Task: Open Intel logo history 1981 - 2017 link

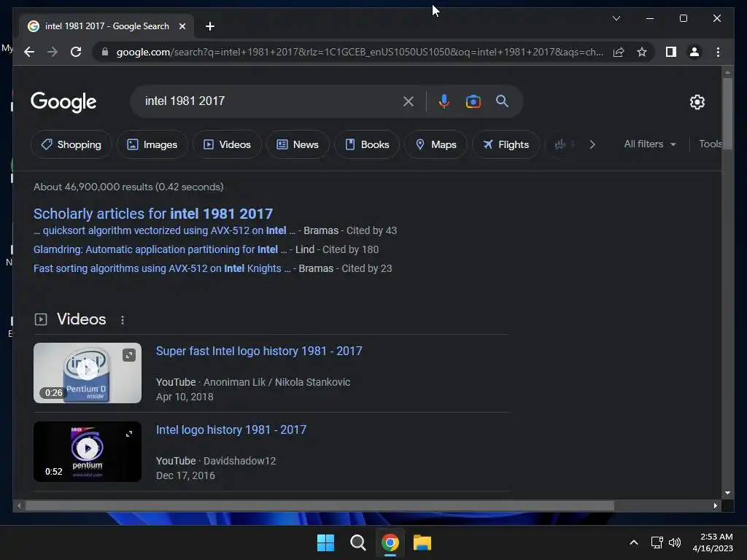Action: coord(231,430)
